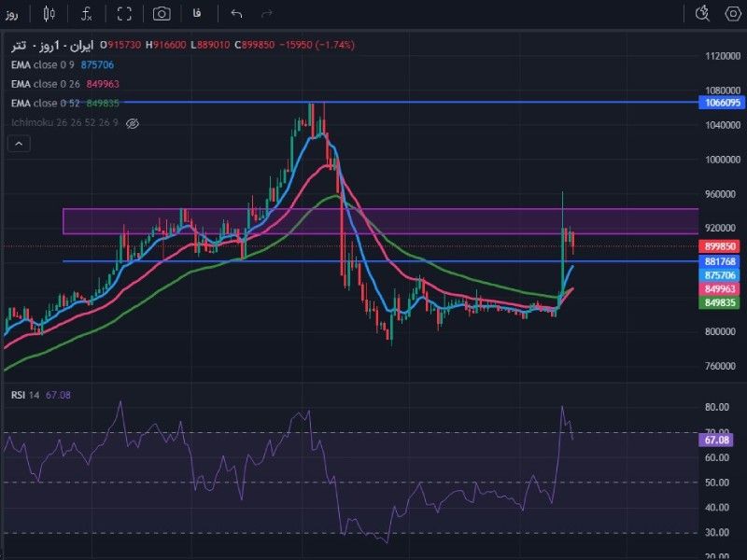Select the purple resistance zone rectangle
The width and height of the screenshot is (747, 560).
(x=380, y=221)
